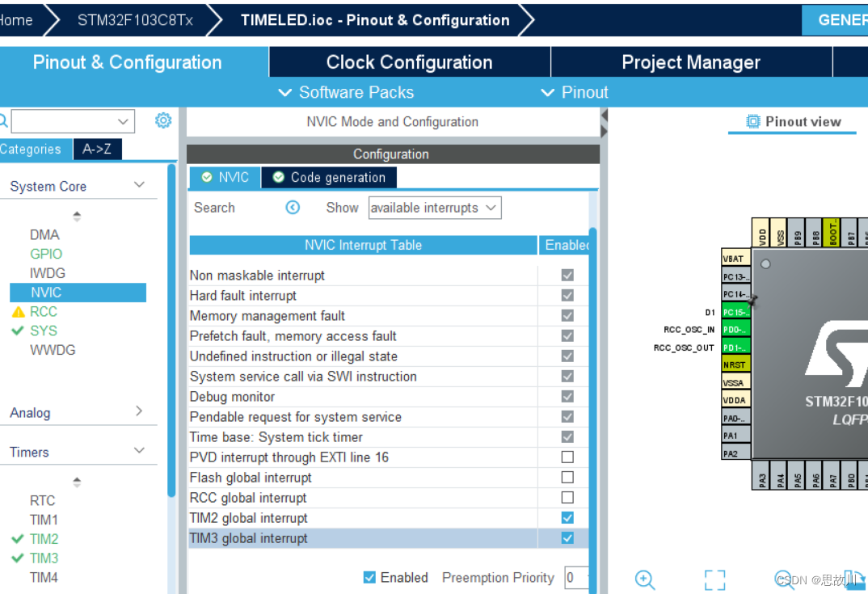Open the peripheral search combo box
868x594 pixels.
pos(73,121)
